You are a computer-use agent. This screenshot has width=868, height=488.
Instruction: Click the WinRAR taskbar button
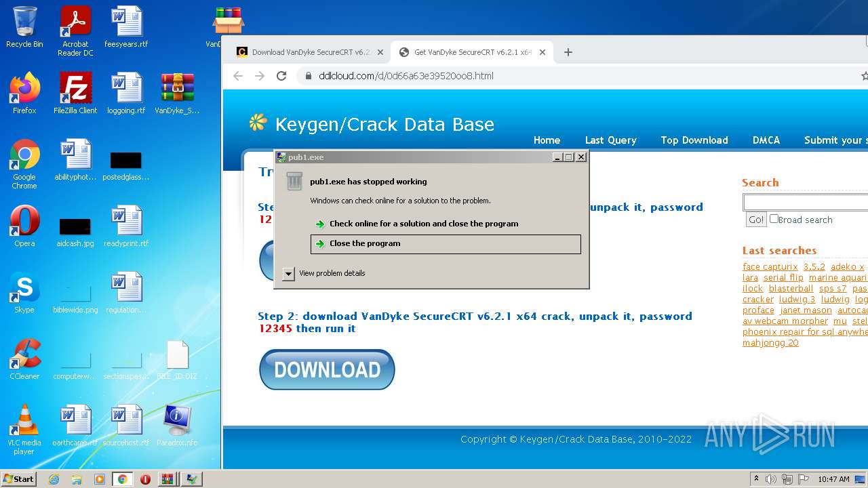pos(168,479)
